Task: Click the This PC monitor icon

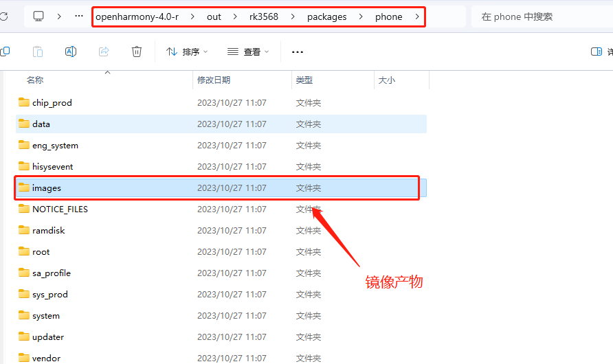Action: (x=38, y=16)
